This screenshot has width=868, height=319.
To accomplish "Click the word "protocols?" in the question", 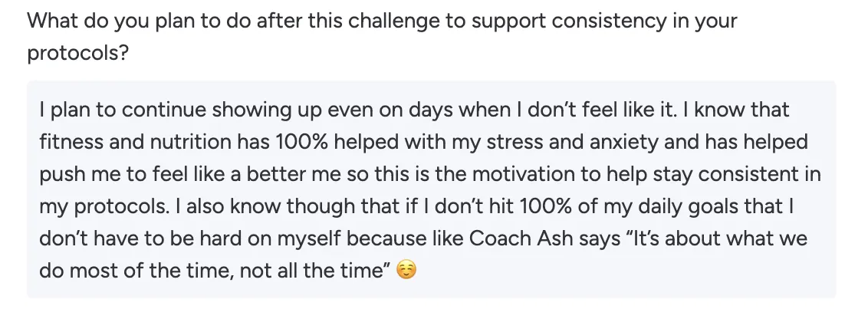I will tap(77, 53).
